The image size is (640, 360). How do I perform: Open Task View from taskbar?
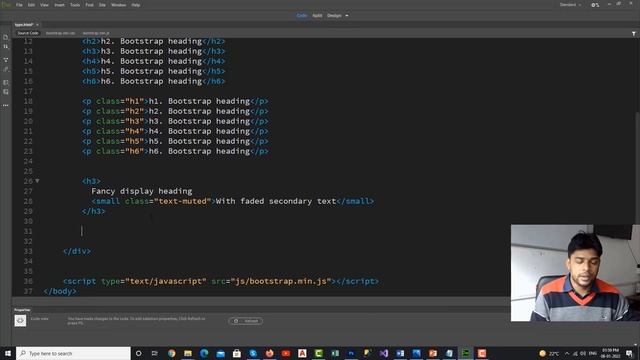[x=155, y=353]
